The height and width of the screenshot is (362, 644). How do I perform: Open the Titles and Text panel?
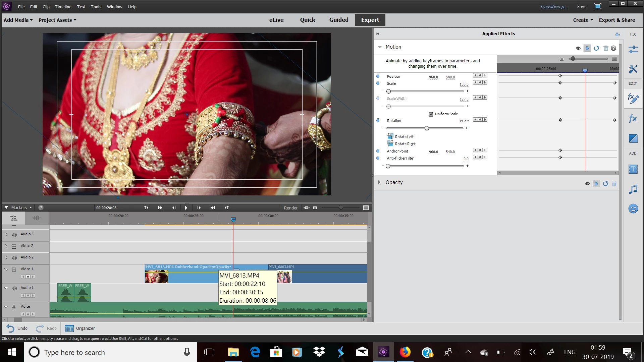click(633, 169)
